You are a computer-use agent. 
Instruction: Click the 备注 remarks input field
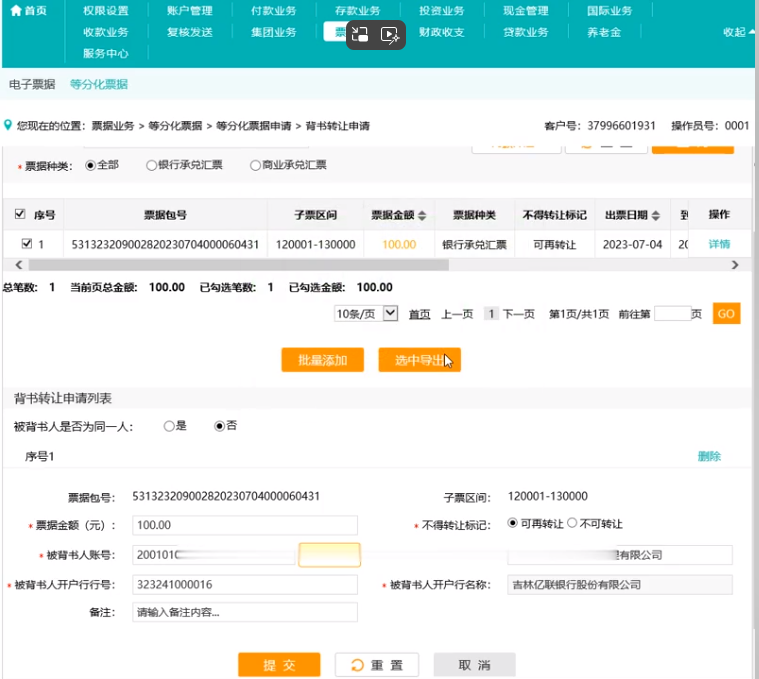(x=243, y=612)
